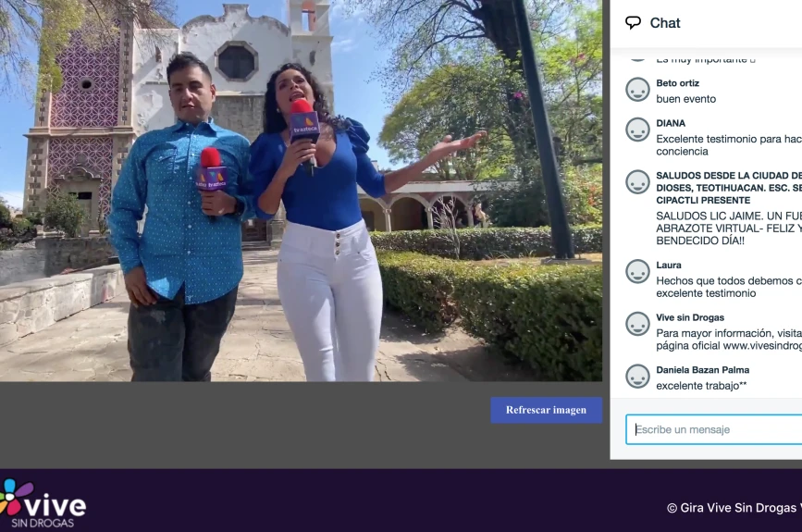
Task: Select the message 'excelente trabajo**'
Action: coord(701,385)
